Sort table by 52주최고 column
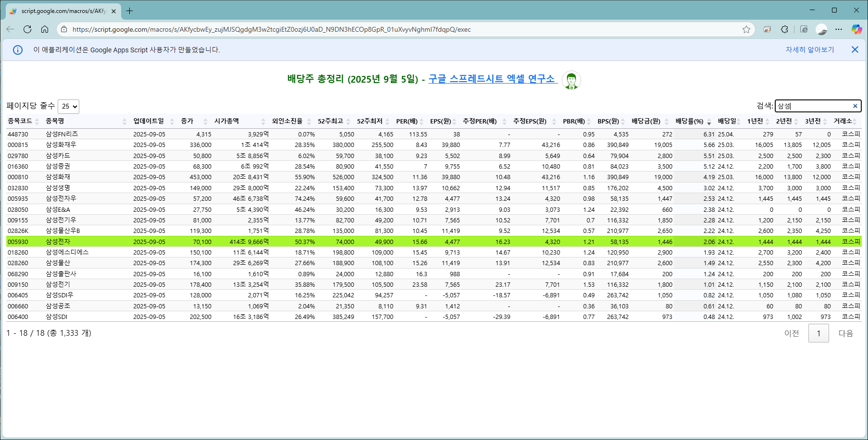 pyautogui.click(x=334, y=121)
